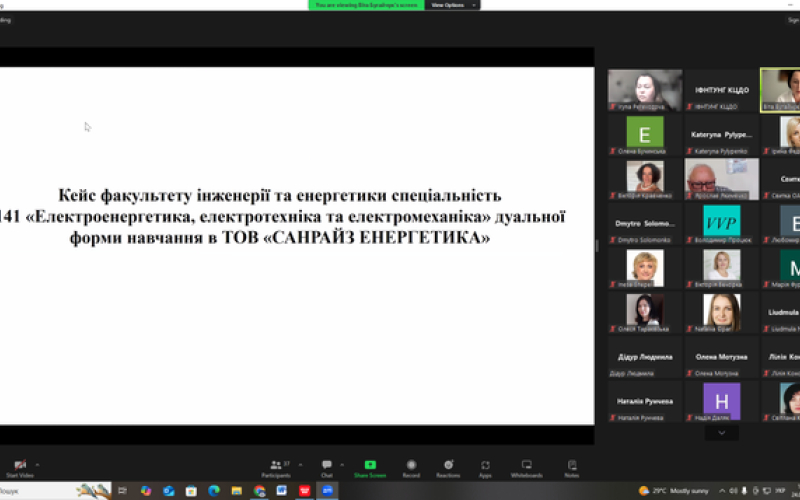
Task: Click the Windows taskbar search box
Action: pos(55,491)
